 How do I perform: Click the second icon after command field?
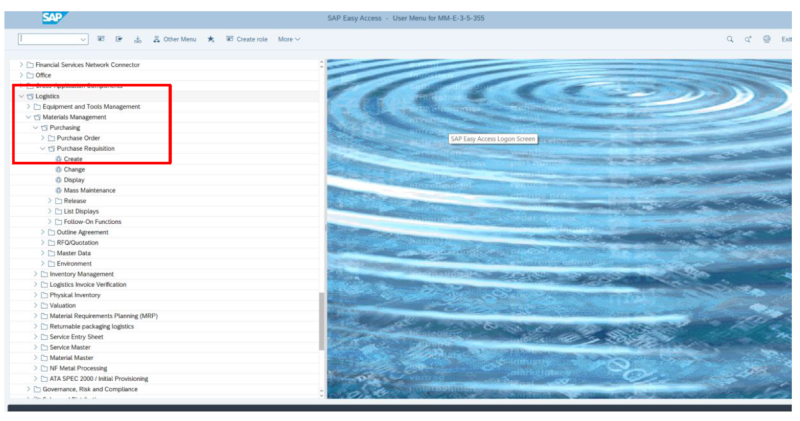[119, 39]
